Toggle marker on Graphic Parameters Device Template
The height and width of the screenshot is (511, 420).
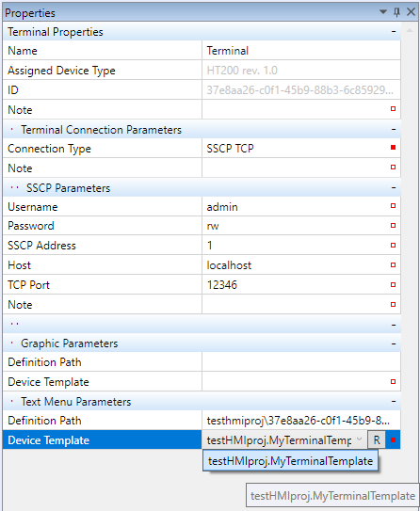coord(393,381)
